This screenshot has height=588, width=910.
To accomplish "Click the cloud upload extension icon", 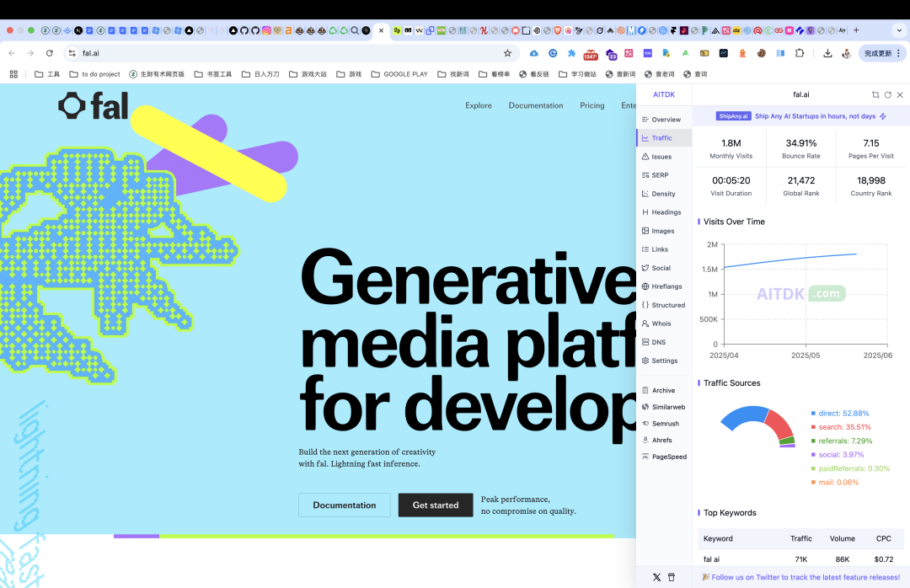I will tap(534, 53).
